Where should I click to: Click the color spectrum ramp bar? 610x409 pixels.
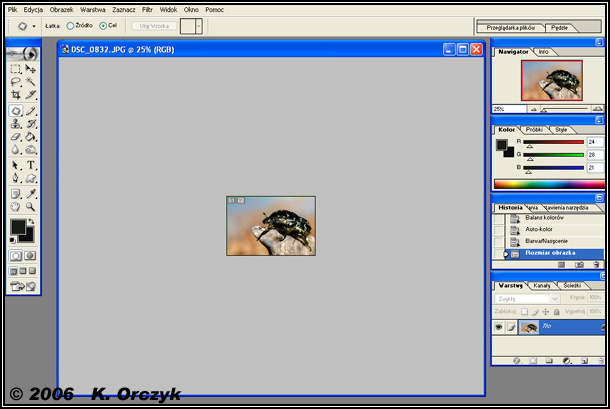(549, 184)
